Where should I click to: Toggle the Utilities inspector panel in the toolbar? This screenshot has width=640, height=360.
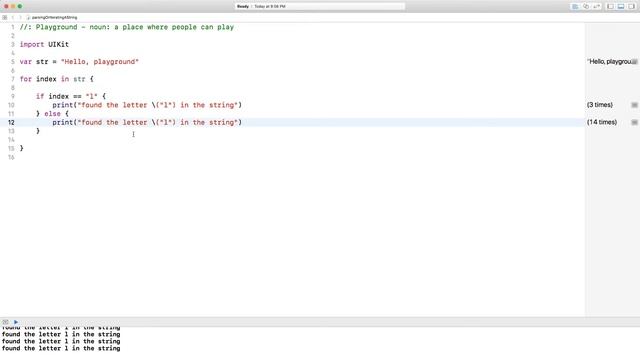[631, 7]
